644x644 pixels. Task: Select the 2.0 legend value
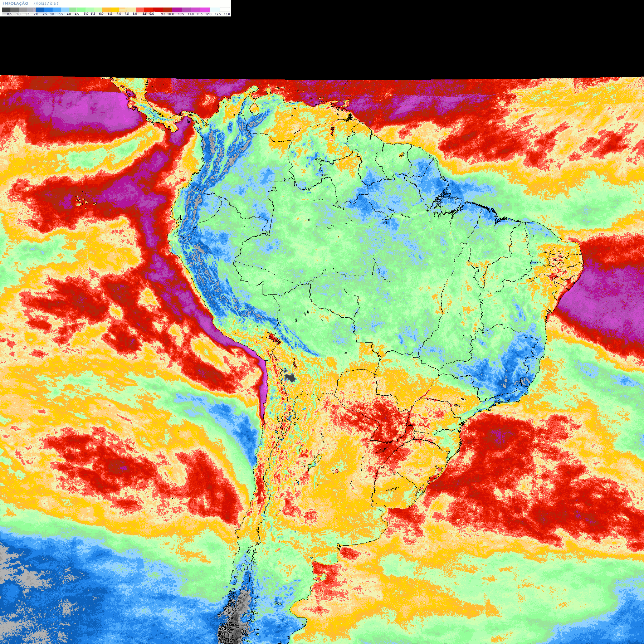pos(36,14)
